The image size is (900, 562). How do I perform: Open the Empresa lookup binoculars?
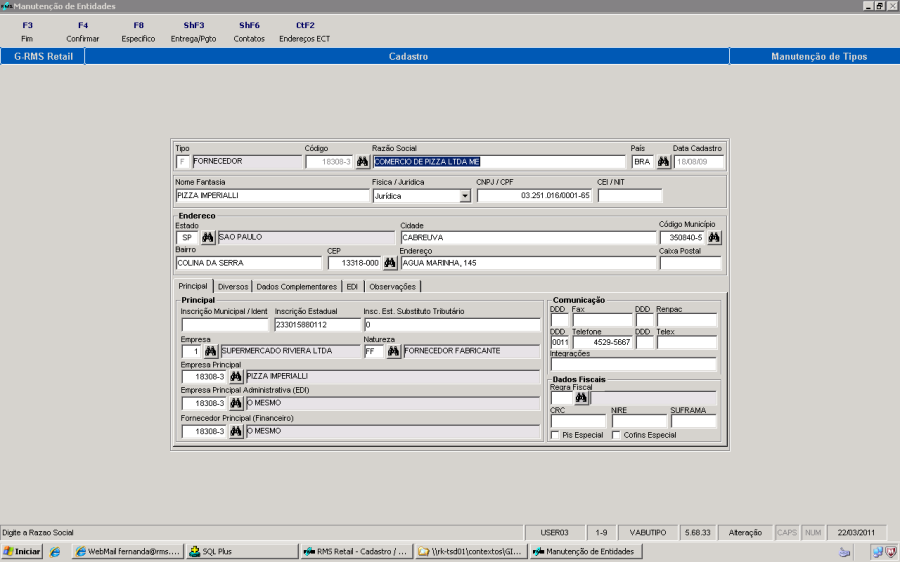(210, 352)
